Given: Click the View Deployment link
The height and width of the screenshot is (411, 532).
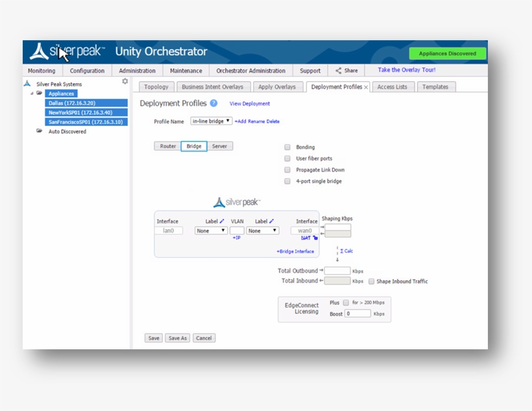Looking at the screenshot, I should 250,104.
